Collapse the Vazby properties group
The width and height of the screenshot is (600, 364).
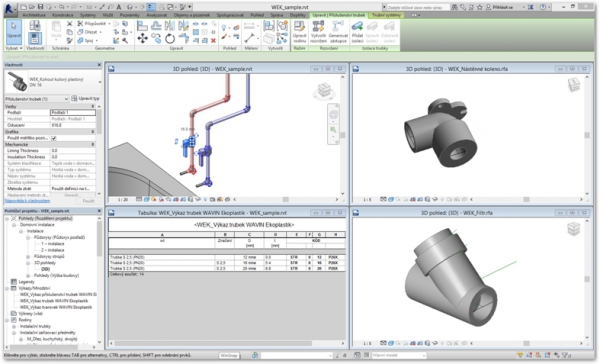tap(93, 106)
